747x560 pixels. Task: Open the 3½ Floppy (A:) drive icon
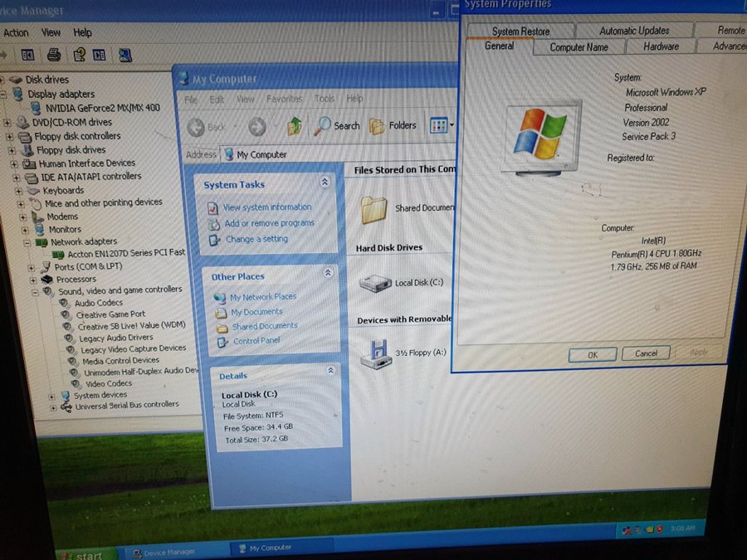375,353
